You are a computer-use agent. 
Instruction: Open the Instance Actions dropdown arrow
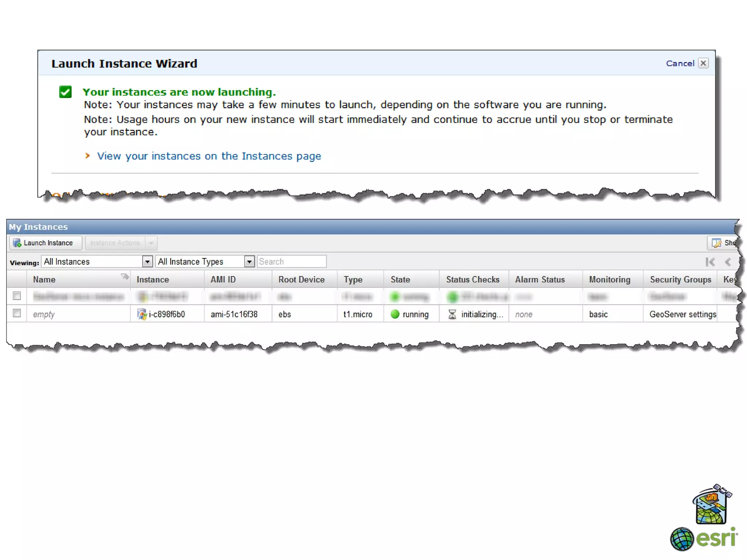[x=151, y=243]
